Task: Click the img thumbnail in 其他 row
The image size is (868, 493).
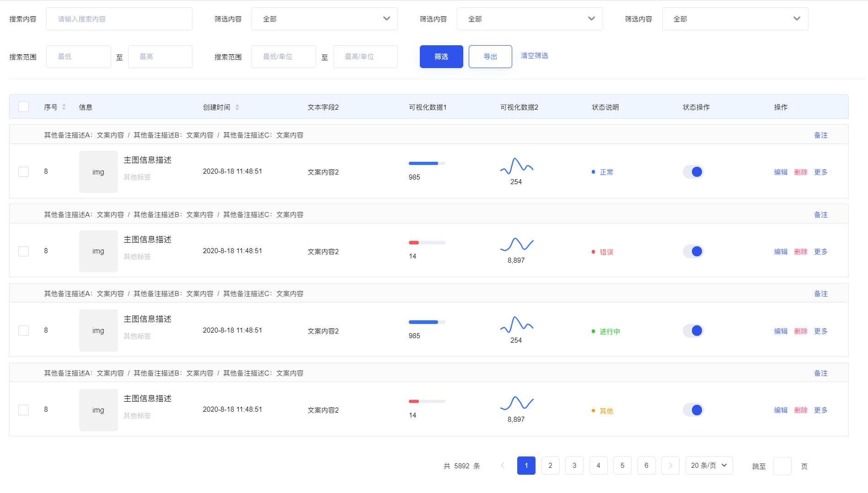Action: (x=98, y=410)
